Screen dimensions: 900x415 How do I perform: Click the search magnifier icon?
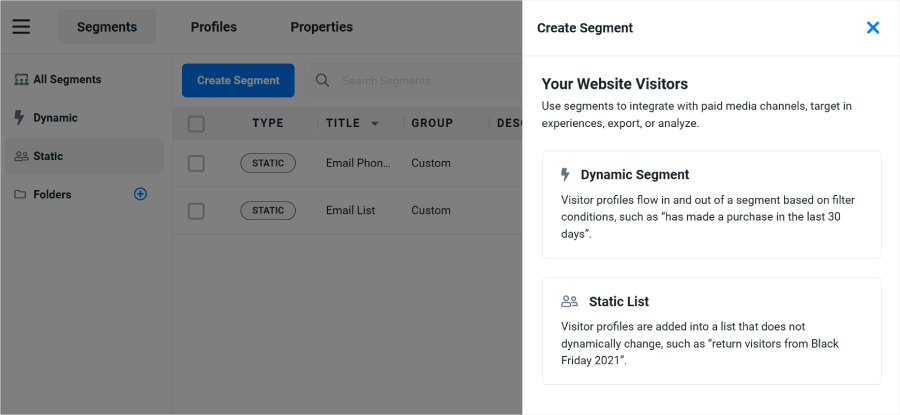click(322, 81)
